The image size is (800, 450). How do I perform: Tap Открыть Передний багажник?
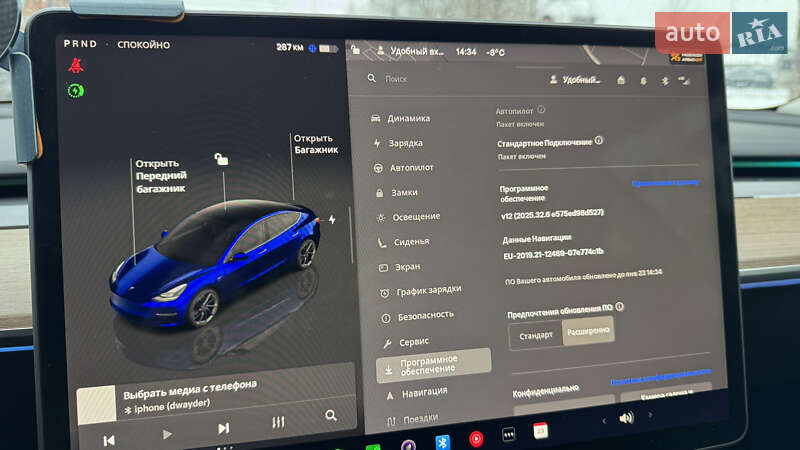click(x=161, y=176)
